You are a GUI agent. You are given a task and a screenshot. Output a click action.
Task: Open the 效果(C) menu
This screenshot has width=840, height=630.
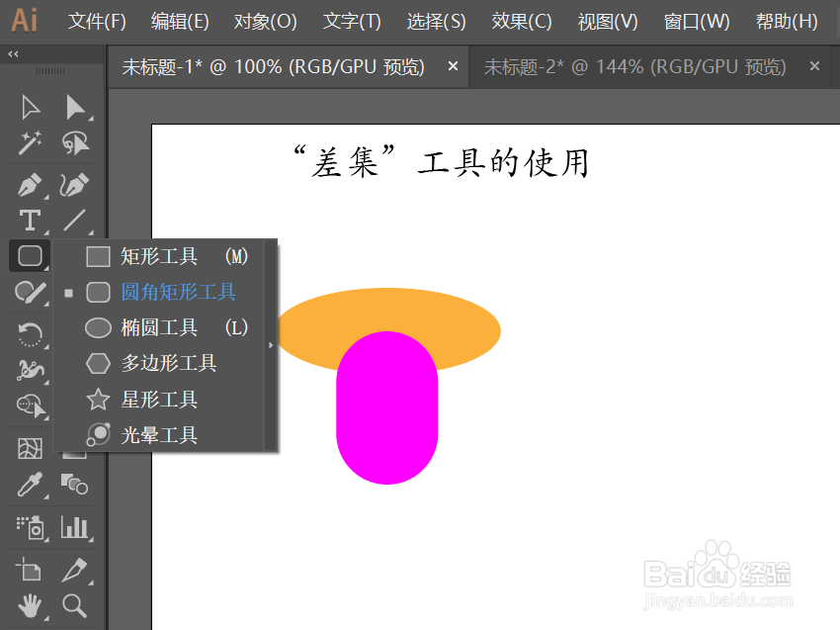click(521, 22)
